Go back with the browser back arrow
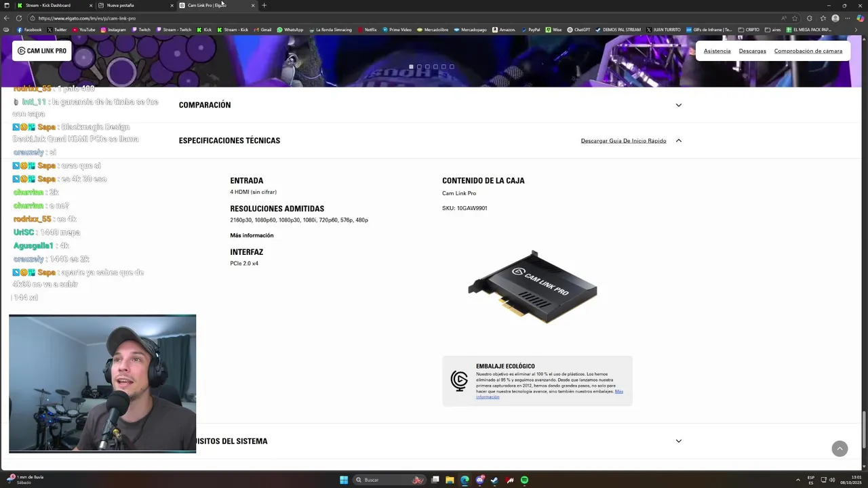Viewport: 868px width, 488px height. 6,18
